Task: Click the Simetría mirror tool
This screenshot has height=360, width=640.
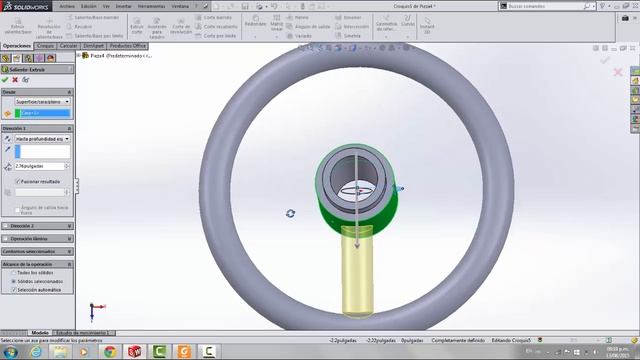Action: point(348,36)
